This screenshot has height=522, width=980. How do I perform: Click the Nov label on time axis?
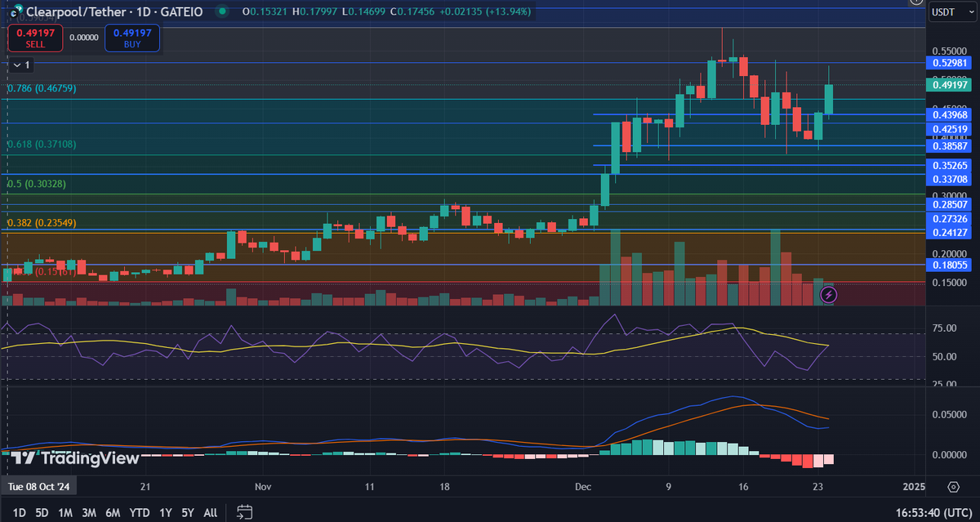263,486
